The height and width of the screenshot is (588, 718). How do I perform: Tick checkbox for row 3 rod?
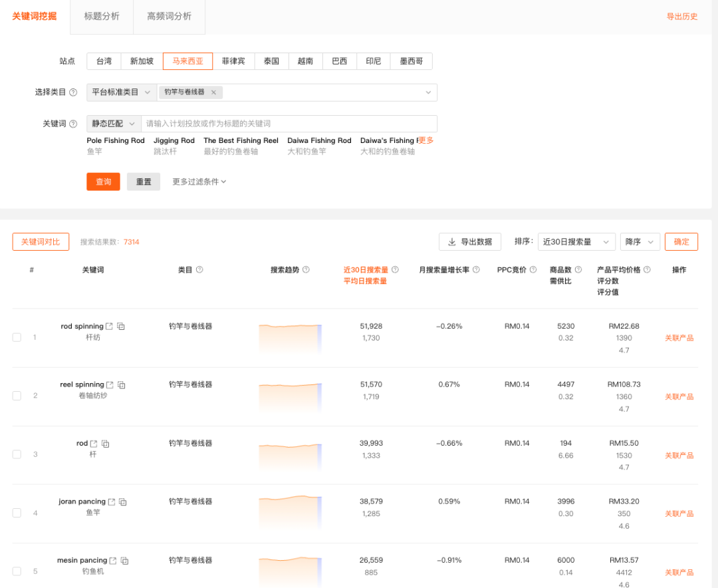pos(17,454)
